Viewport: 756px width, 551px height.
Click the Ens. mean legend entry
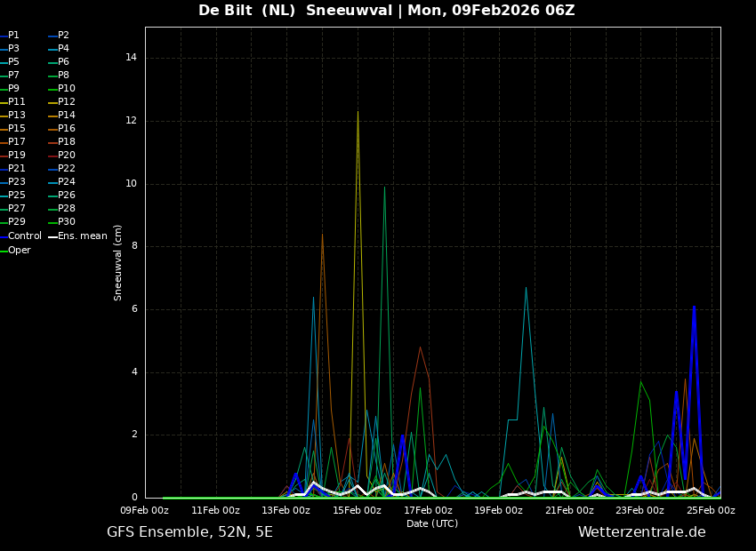click(82, 236)
